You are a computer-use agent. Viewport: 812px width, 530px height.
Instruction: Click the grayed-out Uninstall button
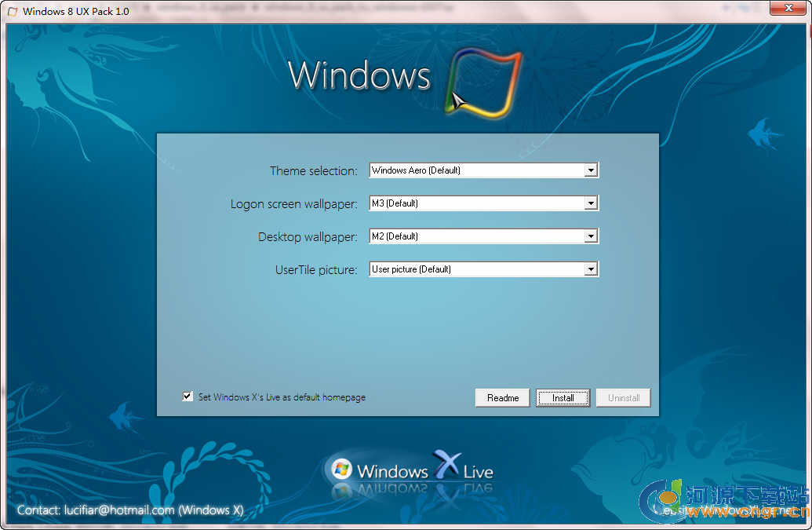pyautogui.click(x=624, y=398)
